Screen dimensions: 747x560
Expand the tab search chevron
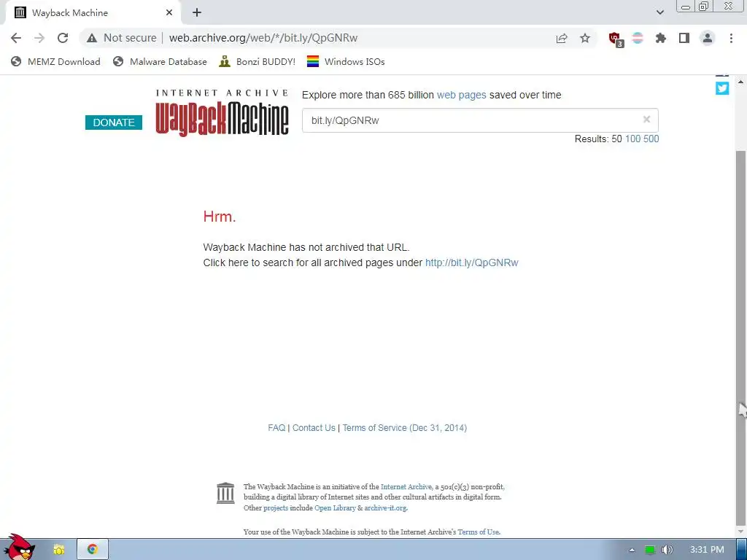coord(659,12)
